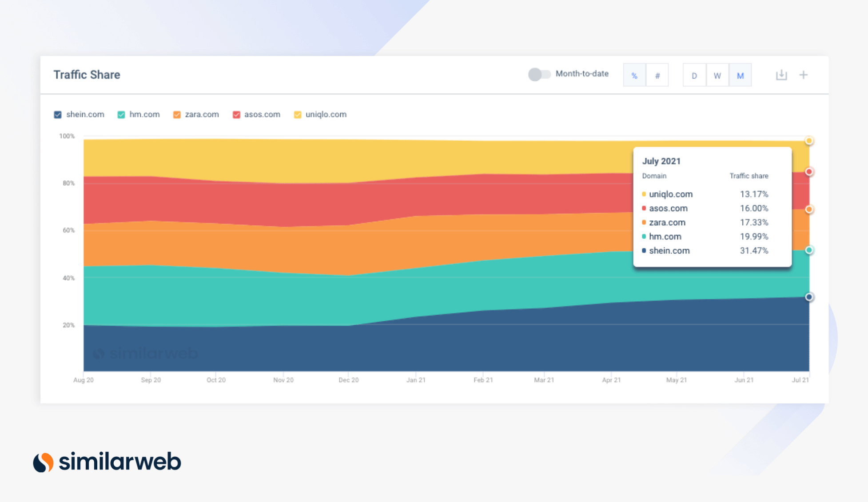Click the plus add icon
This screenshot has width=868, height=502.
[803, 75]
